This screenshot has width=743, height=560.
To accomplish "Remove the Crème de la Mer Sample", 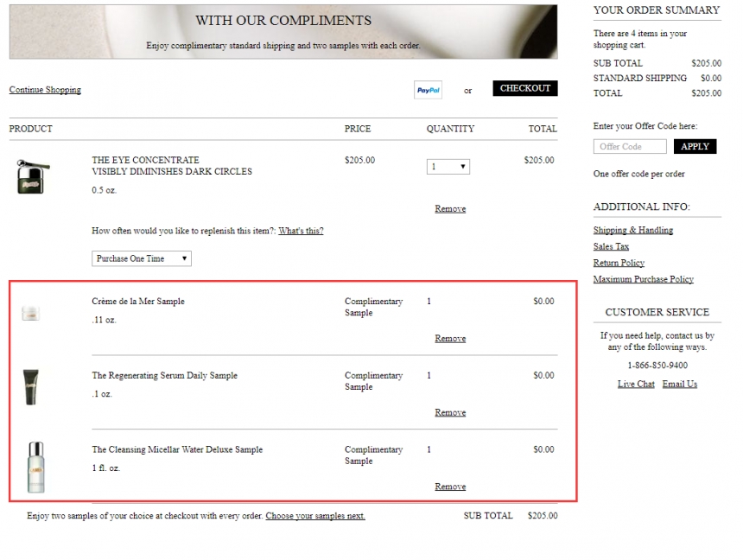I will coord(450,339).
